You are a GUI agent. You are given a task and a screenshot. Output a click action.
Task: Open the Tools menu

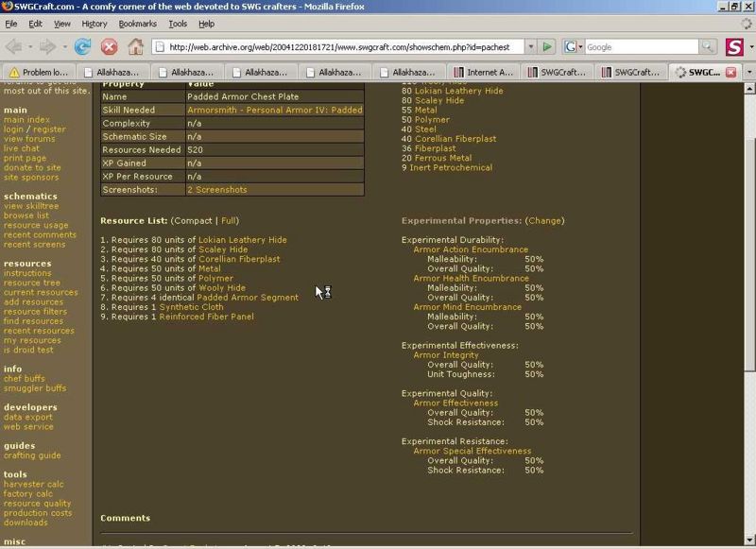(178, 23)
